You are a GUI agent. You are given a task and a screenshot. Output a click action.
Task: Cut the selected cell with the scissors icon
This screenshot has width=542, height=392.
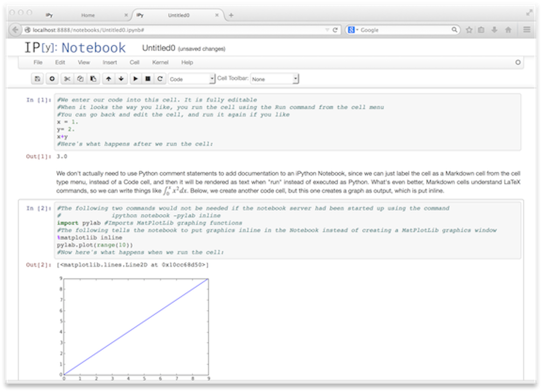click(x=67, y=79)
